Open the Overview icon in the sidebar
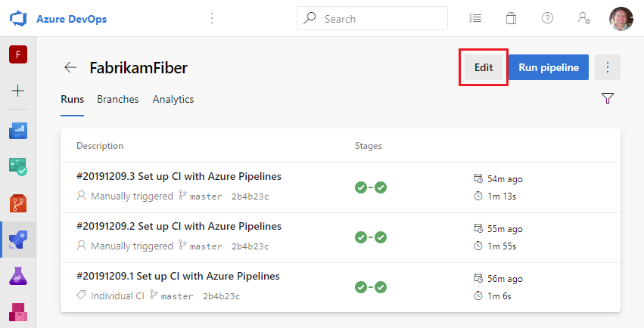The image size is (644, 328). tap(18, 131)
